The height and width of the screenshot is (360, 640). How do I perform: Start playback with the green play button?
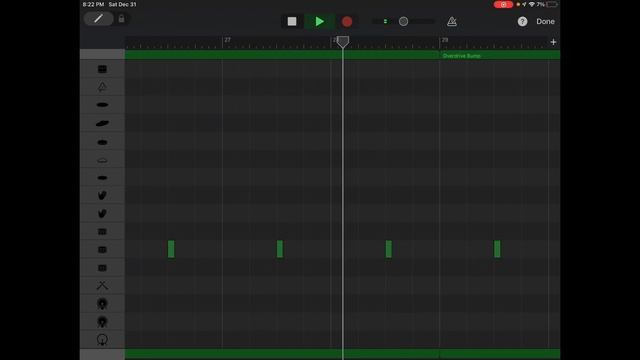coord(320,21)
